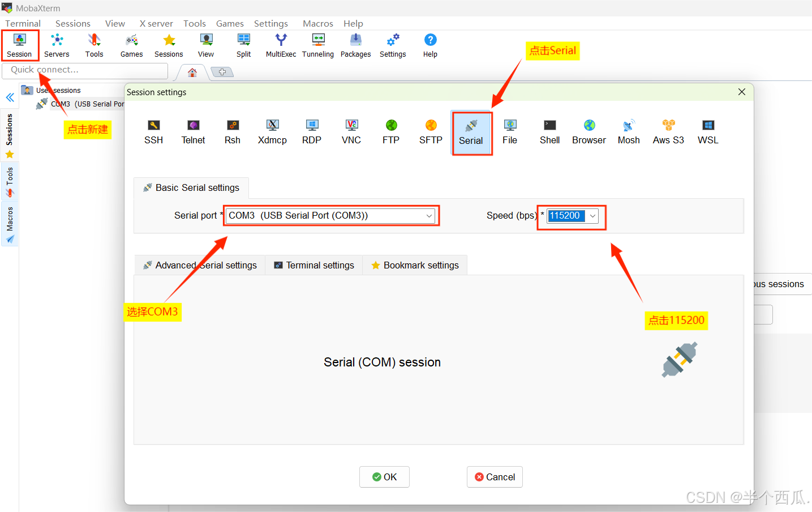The height and width of the screenshot is (512, 812).
Task: Open the Settings gears toolbar icon
Action: click(393, 45)
